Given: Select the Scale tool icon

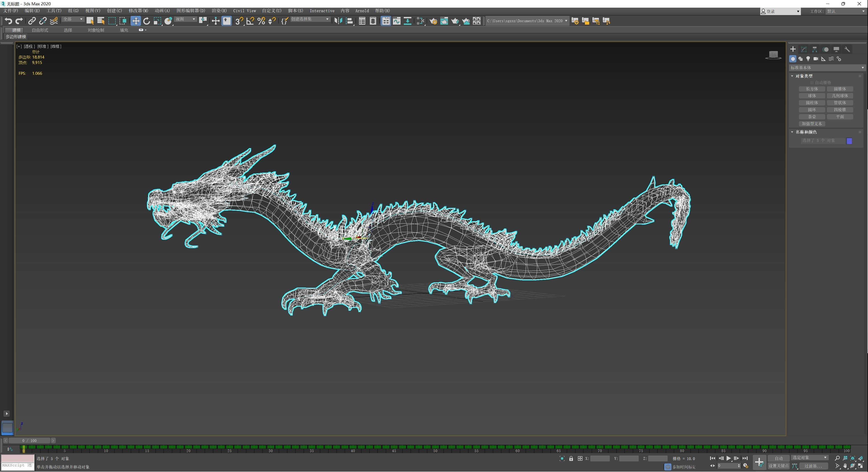Looking at the screenshot, I should pos(157,21).
